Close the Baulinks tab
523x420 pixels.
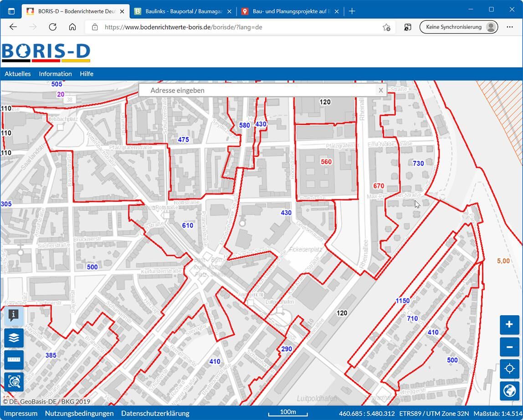pyautogui.click(x=230, y=11)
